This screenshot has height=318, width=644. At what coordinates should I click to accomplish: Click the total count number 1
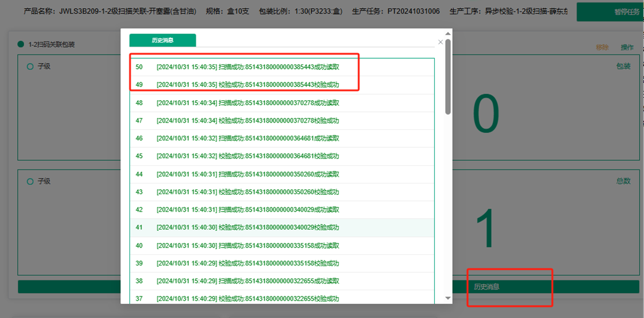coord(485,228)
